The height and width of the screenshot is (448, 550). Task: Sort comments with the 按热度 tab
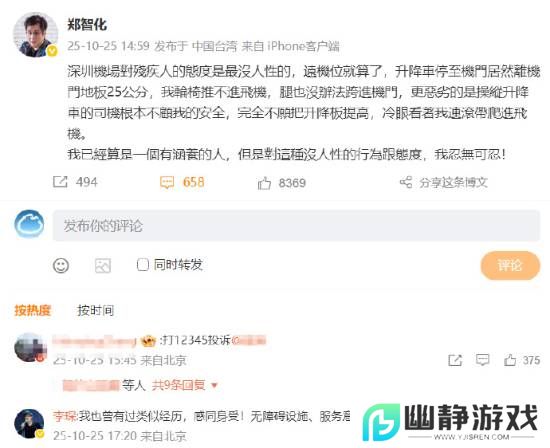click(33, 310)
